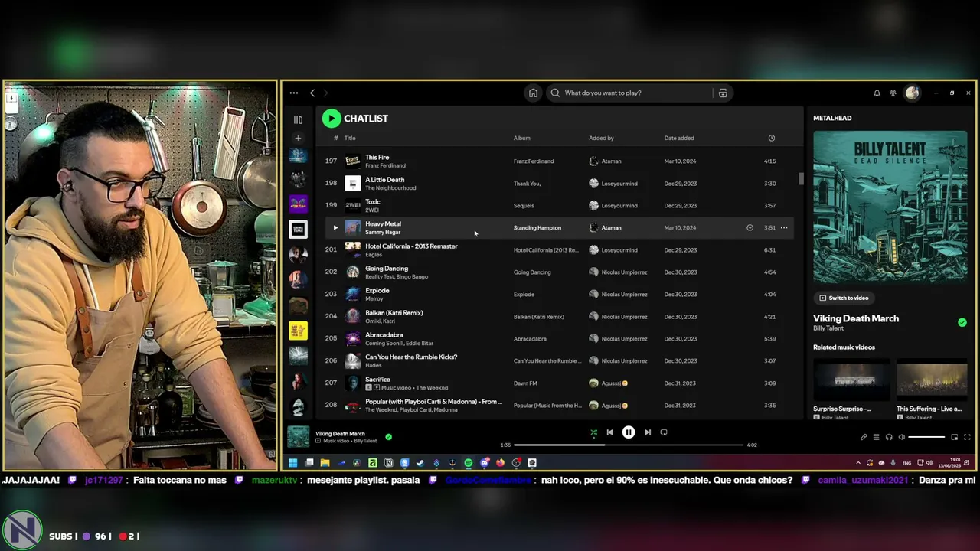Open the play queue
980x551 pixels.
point(876,437)
